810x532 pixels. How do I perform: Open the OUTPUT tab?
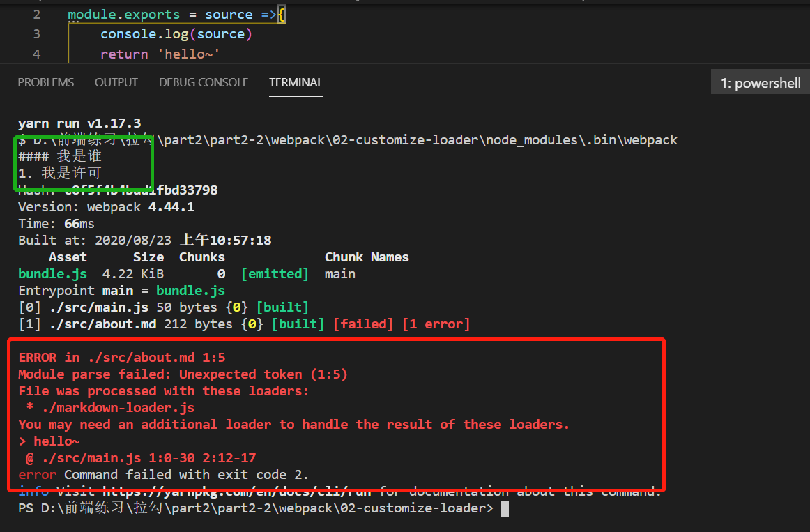pyautogui.click(x=116, y=83)
